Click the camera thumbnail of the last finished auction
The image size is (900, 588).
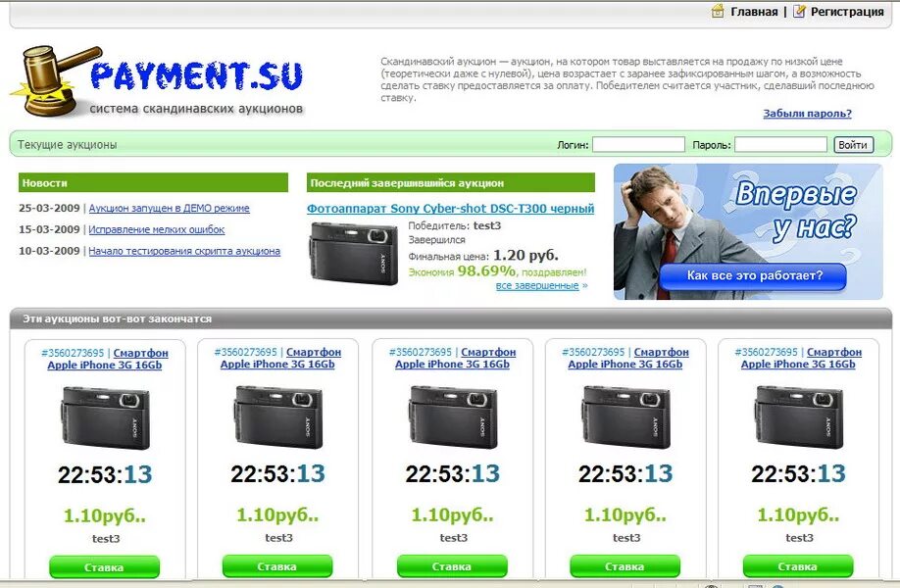tap(354, 253)
